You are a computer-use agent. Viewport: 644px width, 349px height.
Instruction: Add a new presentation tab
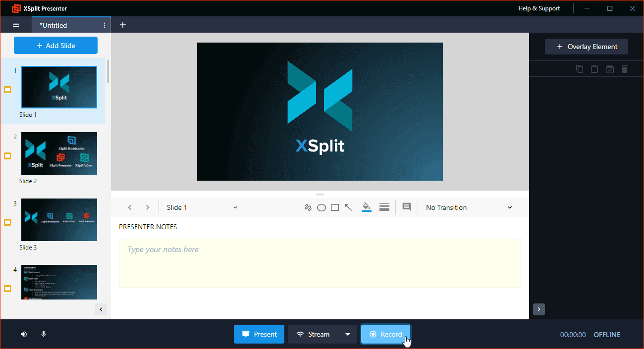click(x=123, y=25)
